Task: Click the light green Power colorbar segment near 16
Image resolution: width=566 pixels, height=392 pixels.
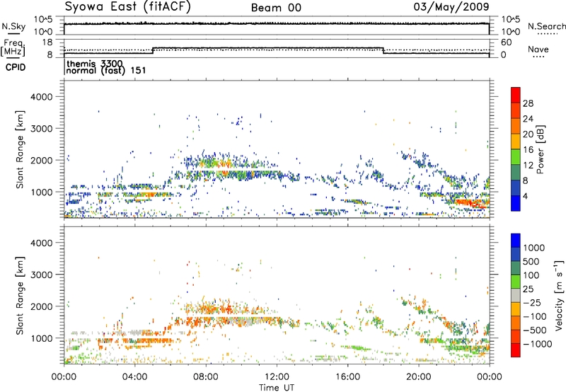Action: pyautogui.click(x=516, y=156)
